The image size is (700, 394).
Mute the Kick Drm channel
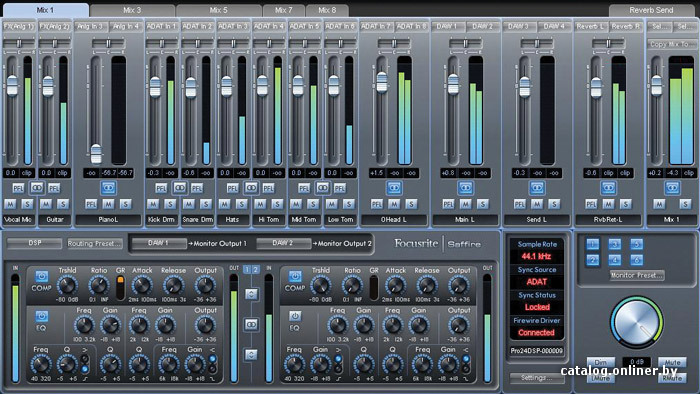(153, 204)
